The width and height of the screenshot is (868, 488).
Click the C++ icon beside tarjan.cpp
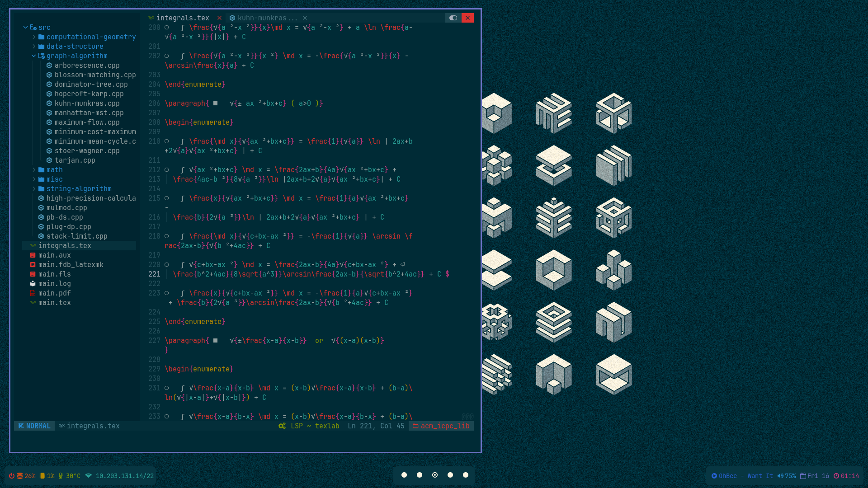49,160
